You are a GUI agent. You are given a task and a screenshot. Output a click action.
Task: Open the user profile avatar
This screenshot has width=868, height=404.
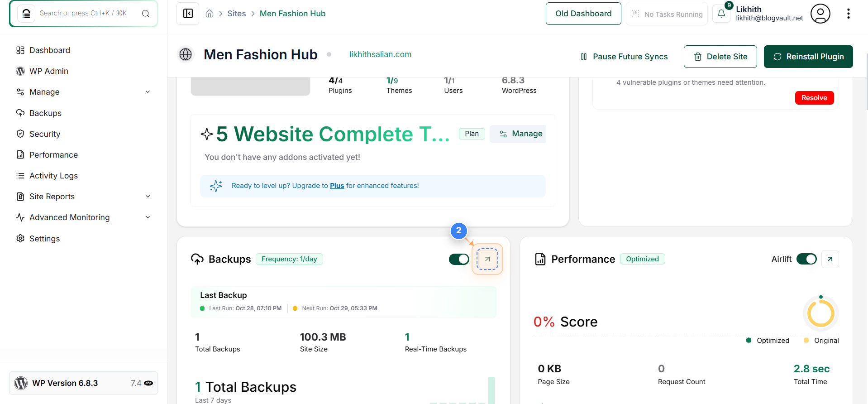pyautogui.click(x=820, y=14)
